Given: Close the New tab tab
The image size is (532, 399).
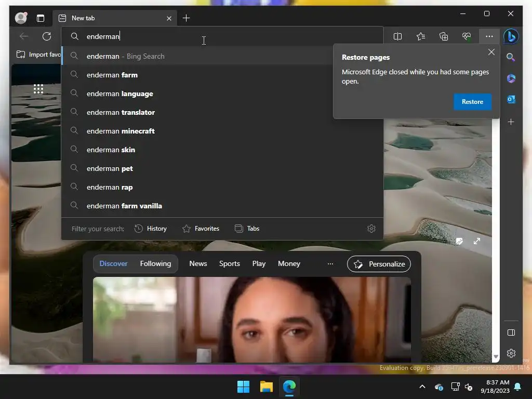Looking at the screenshot, I should pyautogui.click(x=169, y=18).
